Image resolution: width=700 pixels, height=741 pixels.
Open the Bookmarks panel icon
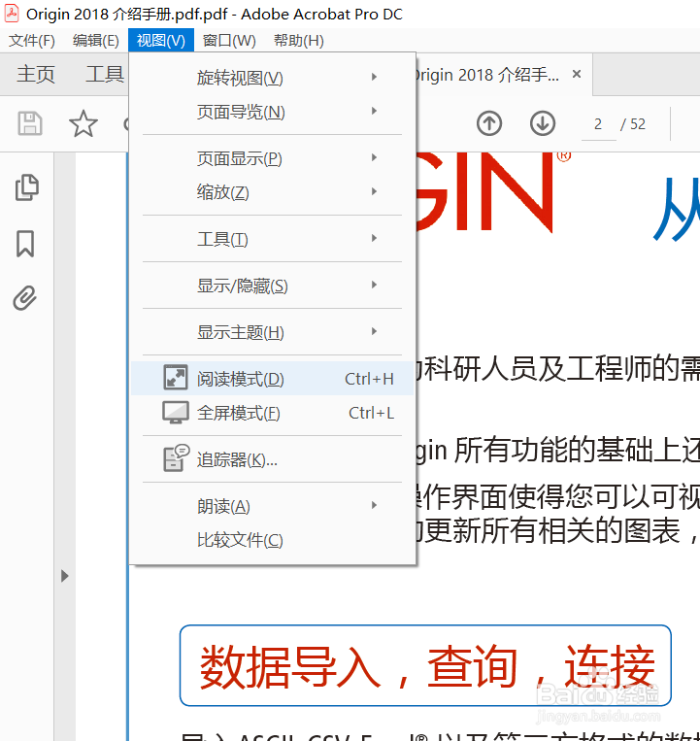[25, 244]
